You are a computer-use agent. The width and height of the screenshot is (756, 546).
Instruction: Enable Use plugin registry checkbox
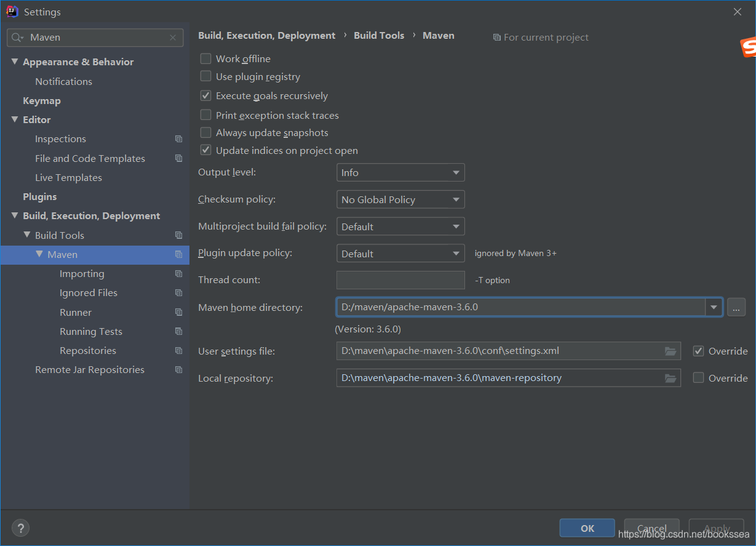click(x=206, y=76)
